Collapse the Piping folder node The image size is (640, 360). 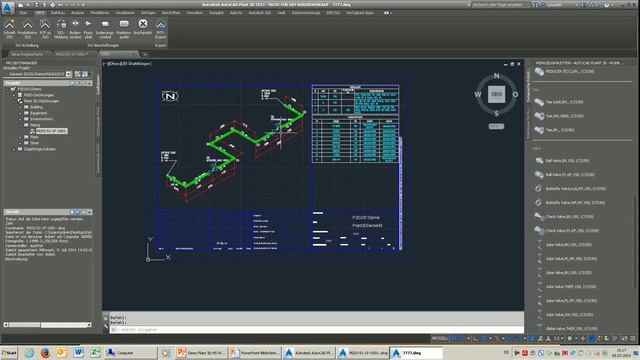coord(21,125)
